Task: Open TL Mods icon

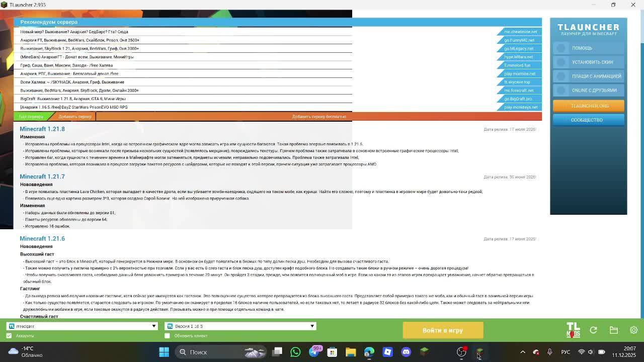Action: tap(573, 330)
